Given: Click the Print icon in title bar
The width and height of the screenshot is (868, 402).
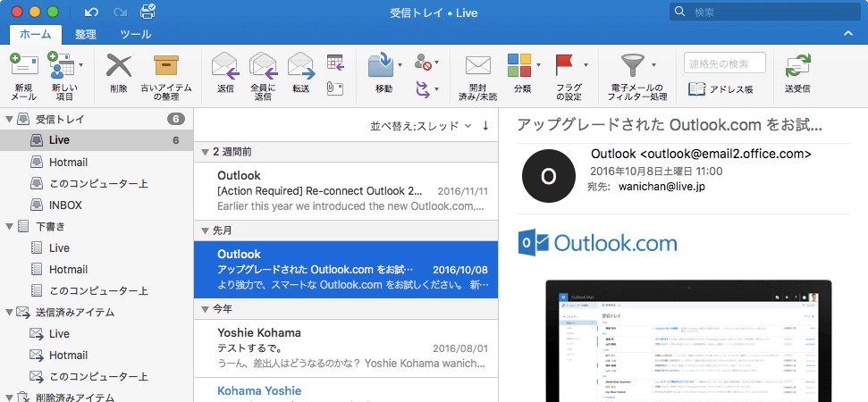Looking at the screenshot, I should [x=147, y=11].
